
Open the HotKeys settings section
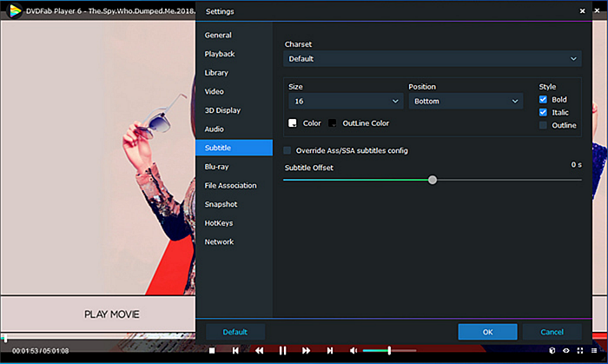click(x=218, y=223)
